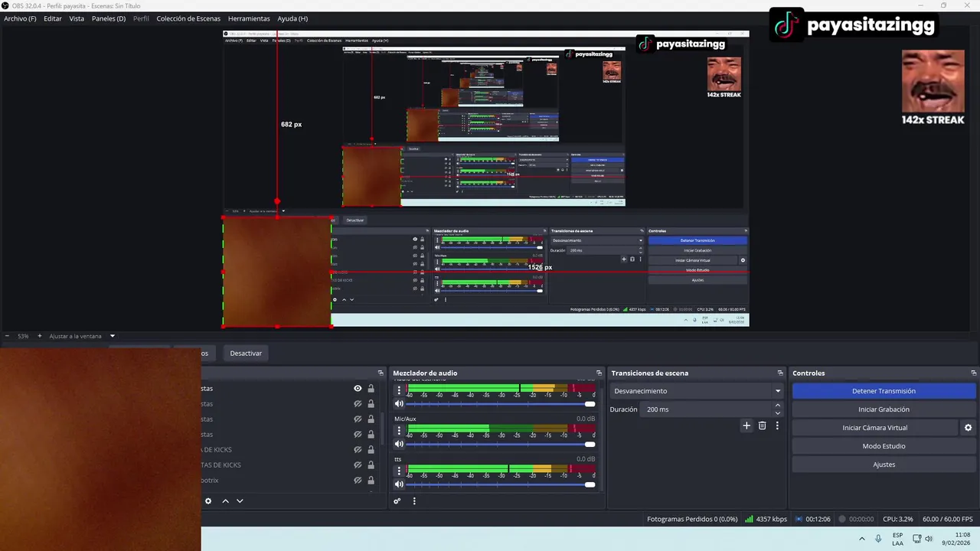Show the 'A DE KICKS' source
980x551 pixels.
358,450
